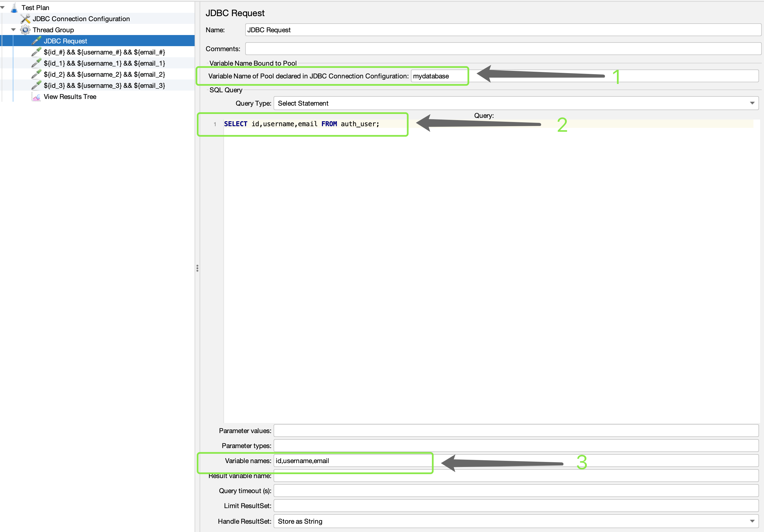Collapse the Thread Group node

pos(13,30)
